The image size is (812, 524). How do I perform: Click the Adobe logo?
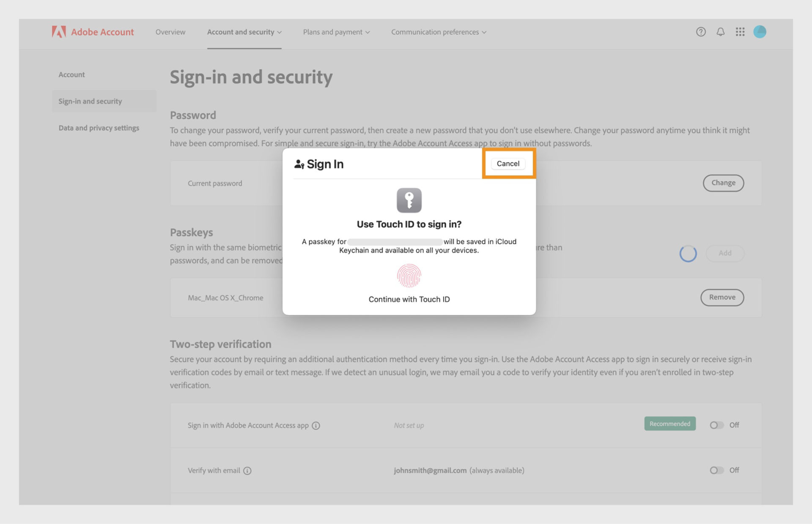(59, 31)
